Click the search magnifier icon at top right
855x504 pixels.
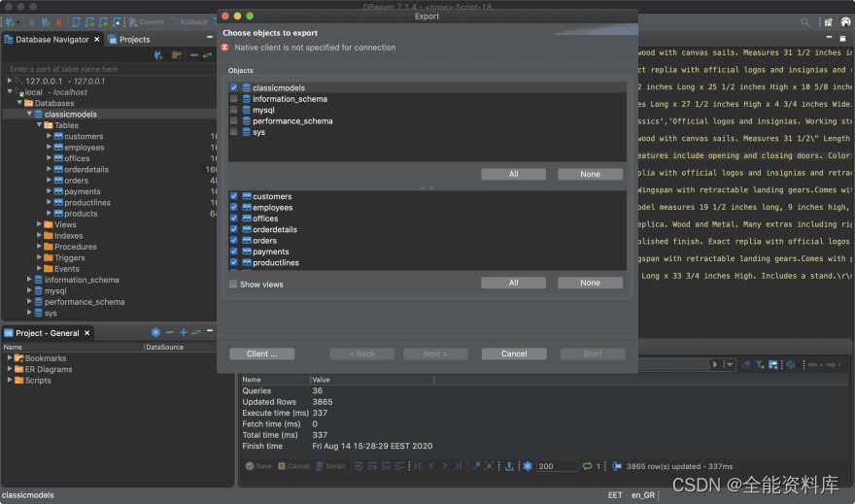(804, 22)
